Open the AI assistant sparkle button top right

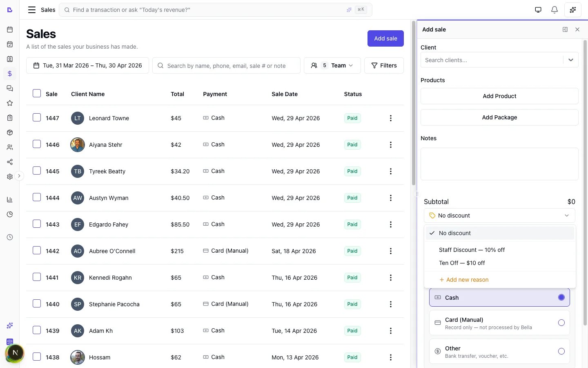click(x=573, y=10)
